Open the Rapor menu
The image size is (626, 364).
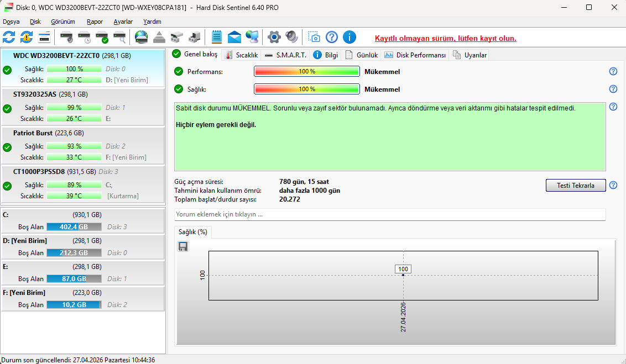click(x=95, y=22)
